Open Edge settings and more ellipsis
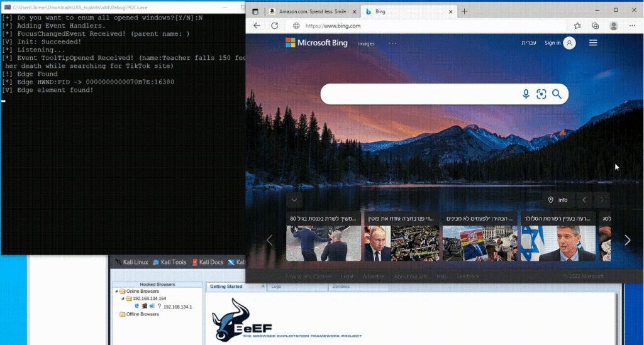 point(632,25)
